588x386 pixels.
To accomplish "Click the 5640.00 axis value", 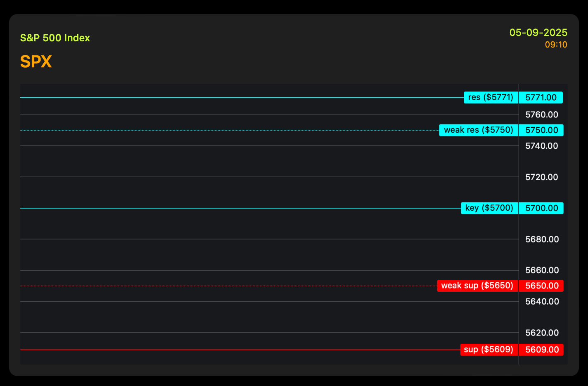I will tap(542, 302).
